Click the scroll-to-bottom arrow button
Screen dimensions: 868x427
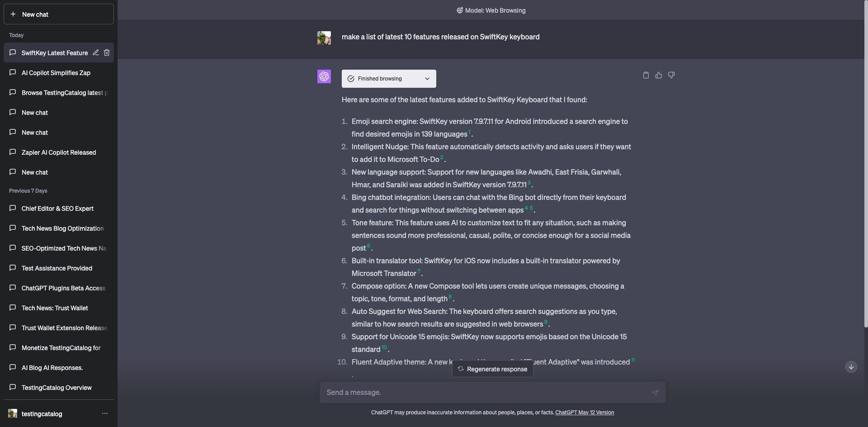pyautogui.click(x=851, y=367)
